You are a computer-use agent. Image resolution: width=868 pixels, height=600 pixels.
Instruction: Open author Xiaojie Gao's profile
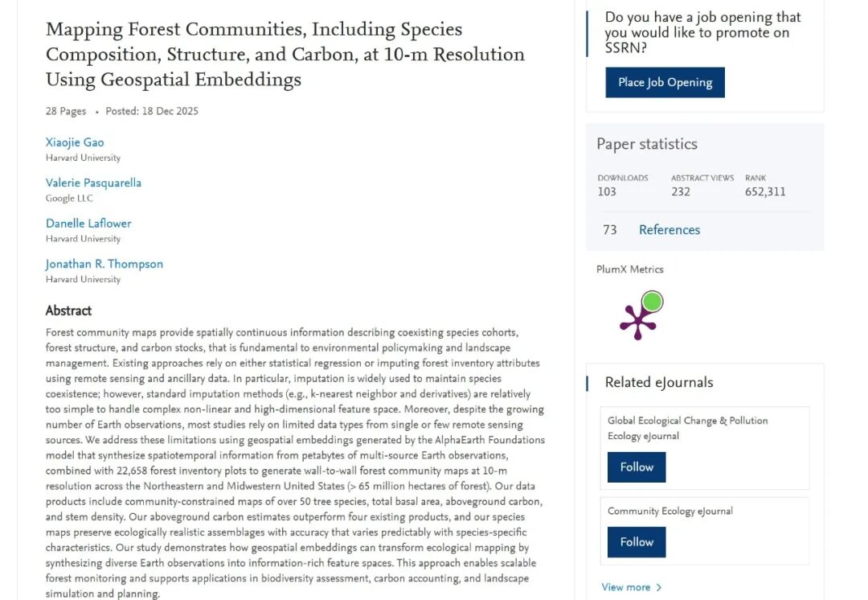pyautogui.click(x=75, y=142)
